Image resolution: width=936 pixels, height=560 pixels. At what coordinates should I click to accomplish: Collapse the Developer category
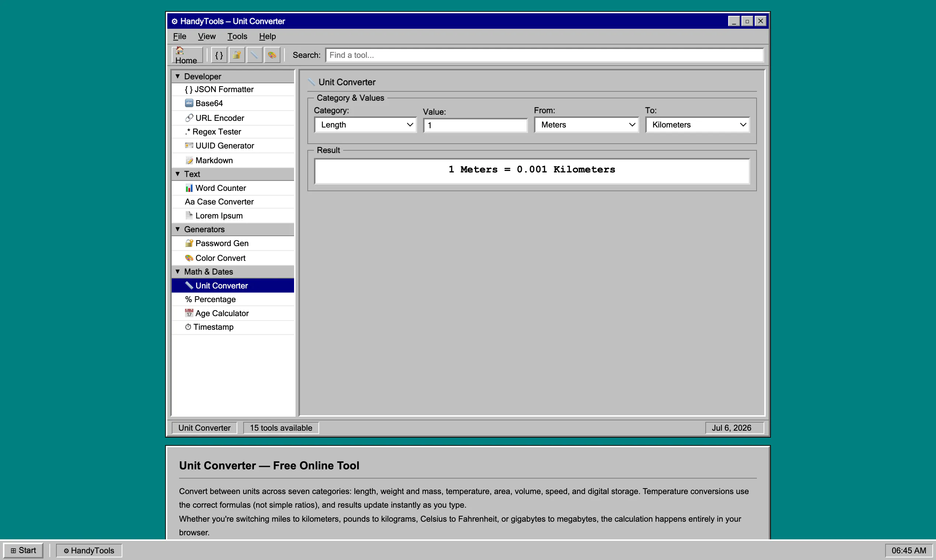233,77
